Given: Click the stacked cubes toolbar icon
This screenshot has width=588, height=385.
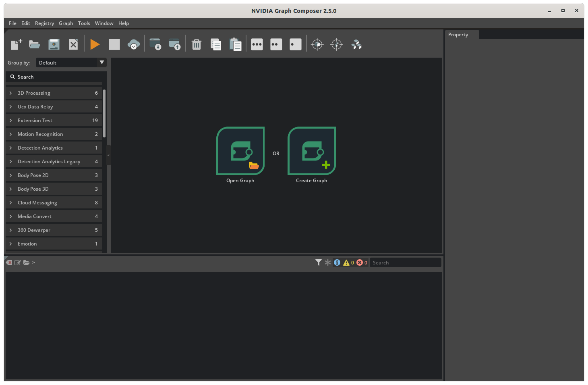Looking at the screenshot, I should (356, 44).
